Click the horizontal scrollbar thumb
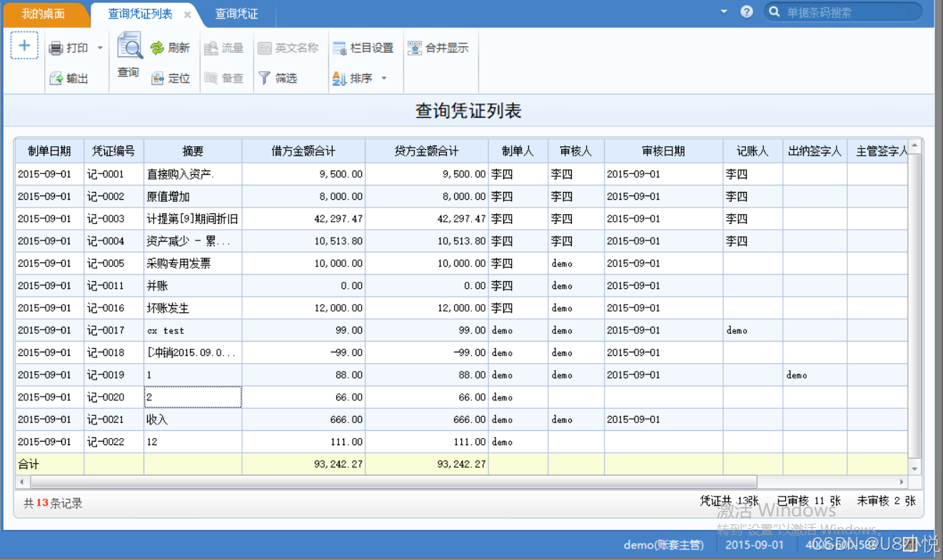 pos(392,482)
